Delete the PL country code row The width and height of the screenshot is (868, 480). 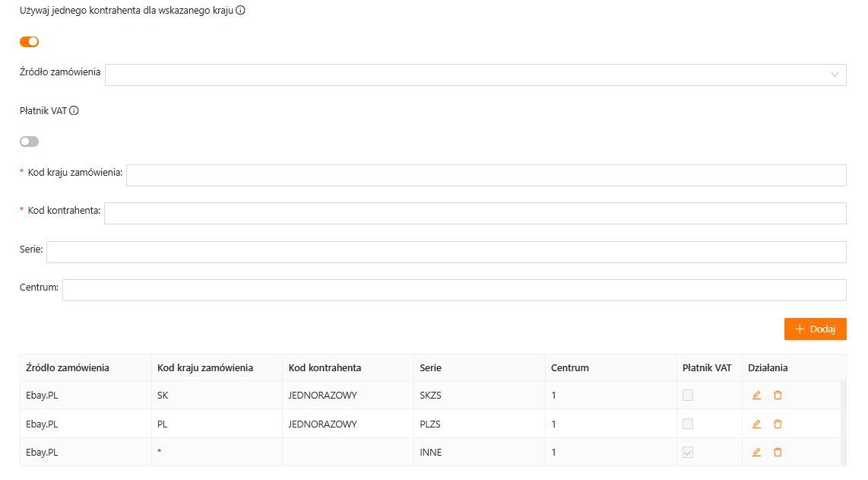pos(778,424)
